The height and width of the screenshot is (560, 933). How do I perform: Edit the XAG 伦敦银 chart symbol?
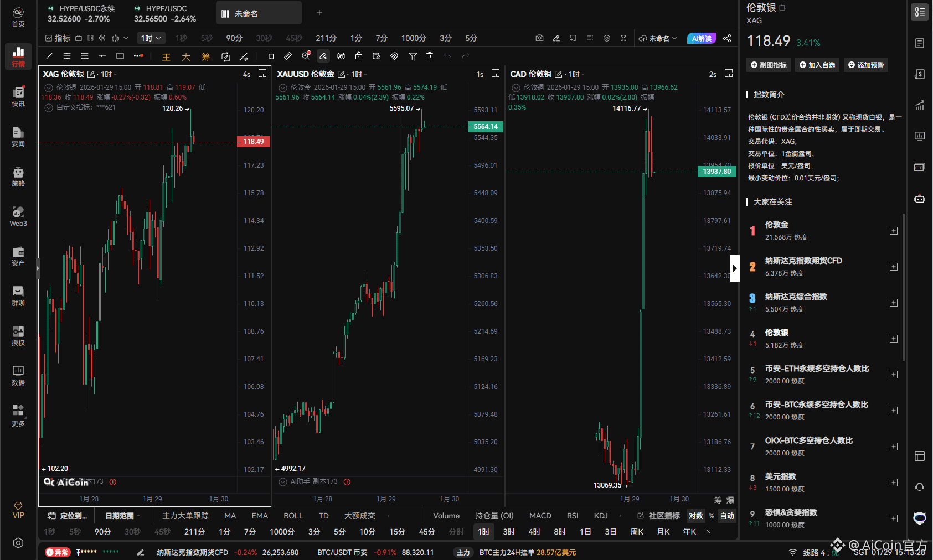[91, 74]
